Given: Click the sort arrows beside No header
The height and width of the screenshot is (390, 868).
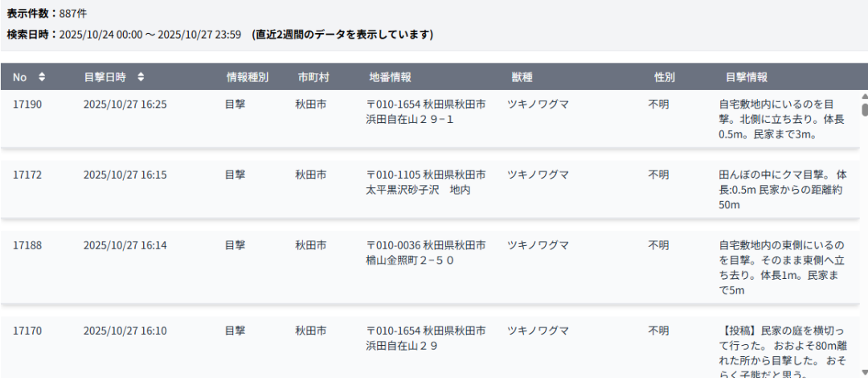Looking at the screenshot, I should [42, 77].
